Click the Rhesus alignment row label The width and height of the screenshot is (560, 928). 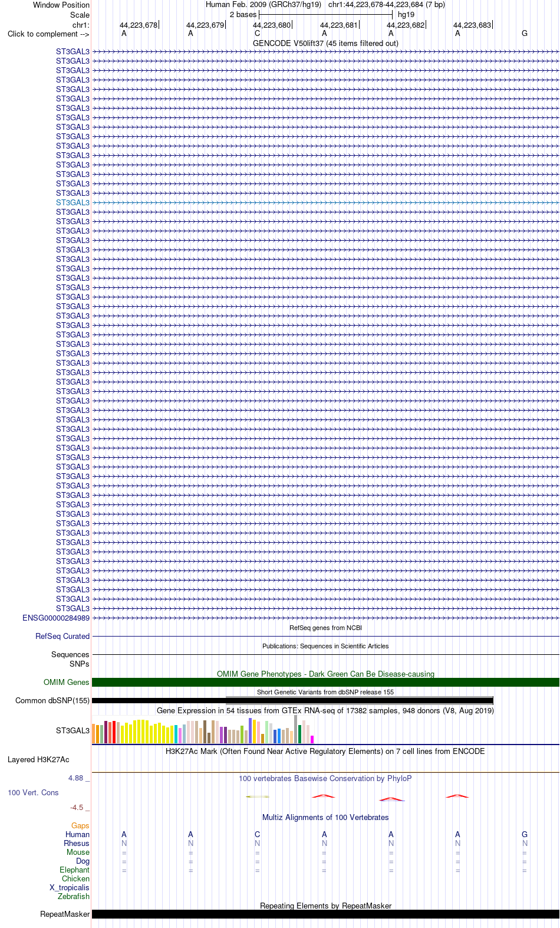[77, 843]
